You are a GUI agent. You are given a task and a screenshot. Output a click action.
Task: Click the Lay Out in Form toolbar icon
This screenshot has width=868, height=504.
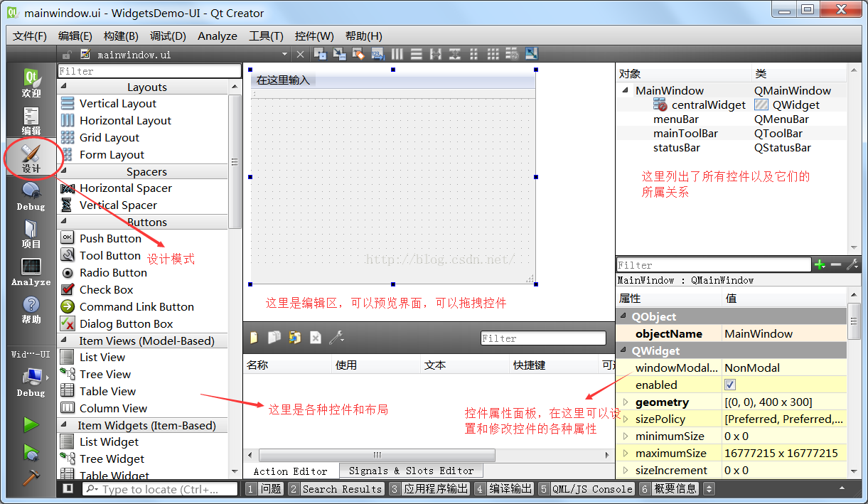coord(473,54)
